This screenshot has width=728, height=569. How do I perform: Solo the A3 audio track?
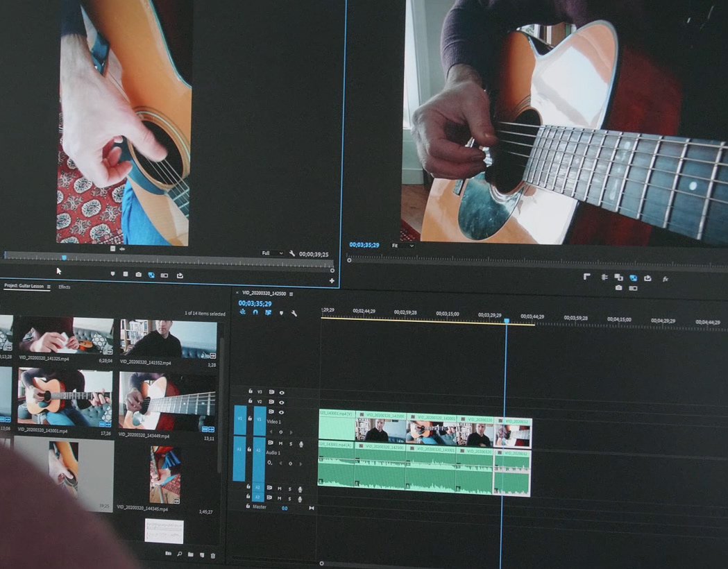289,498
